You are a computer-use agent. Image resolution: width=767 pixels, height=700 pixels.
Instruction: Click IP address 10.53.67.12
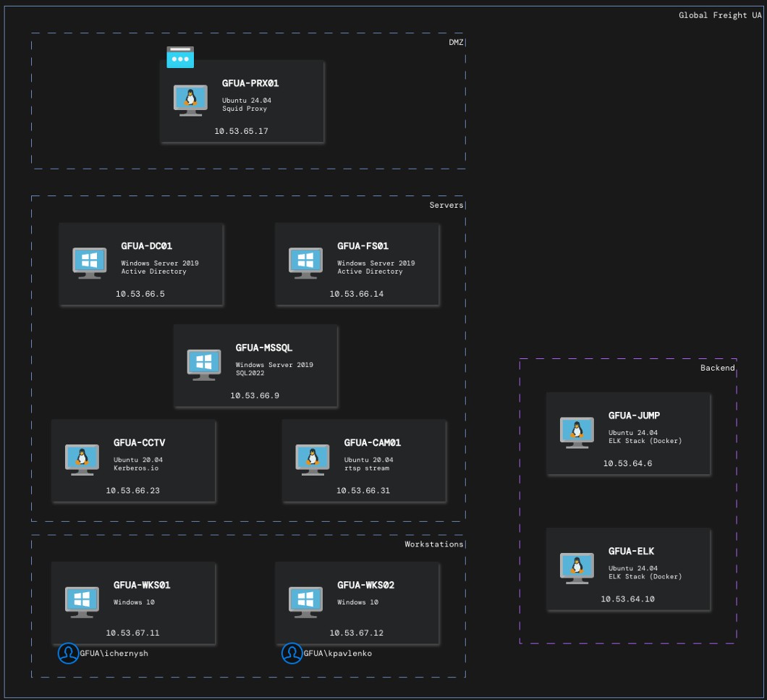click(357, 633)
